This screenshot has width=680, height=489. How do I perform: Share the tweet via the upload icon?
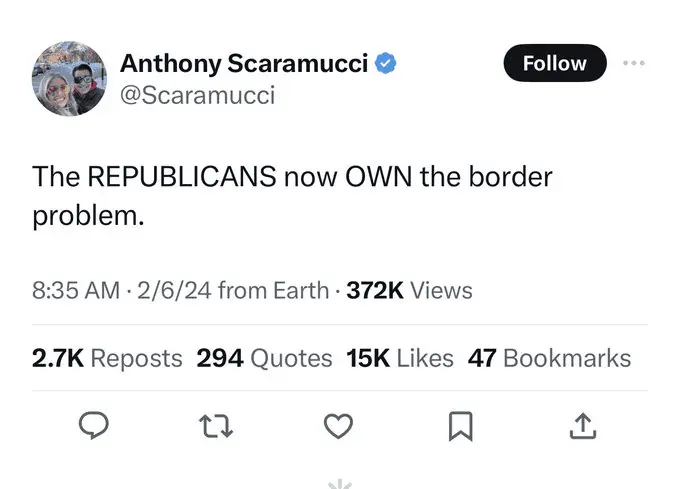tap(582, 427)
